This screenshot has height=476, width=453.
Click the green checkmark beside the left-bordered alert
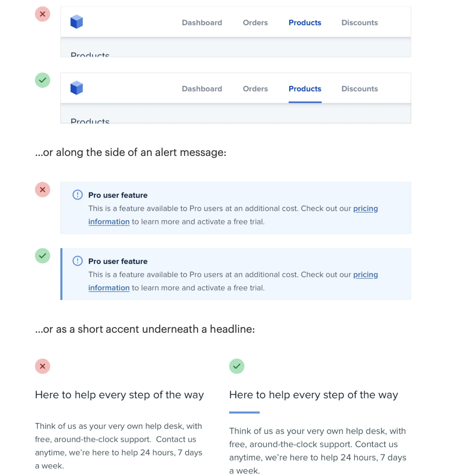[43, 256]
